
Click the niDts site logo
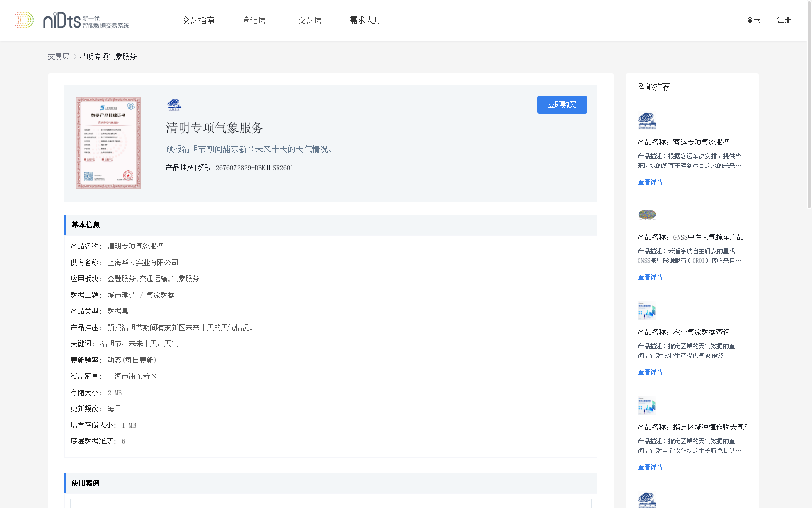pos(72,20)
